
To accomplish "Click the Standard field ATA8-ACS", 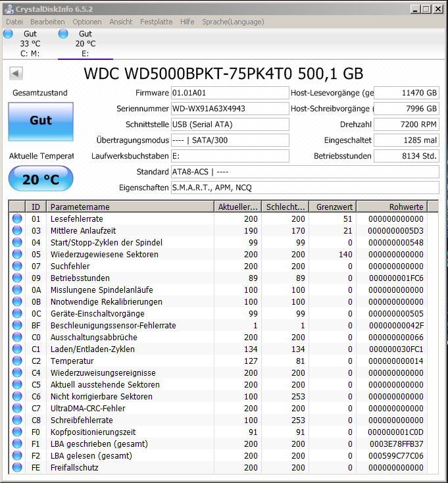I will [x=305, y=172].
